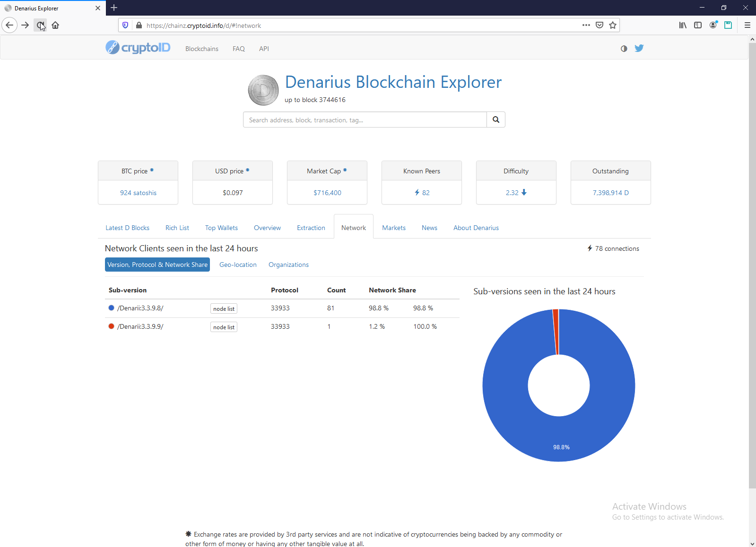Switch to the Extraction tab
Screen dimensions: 756x547
311,228
